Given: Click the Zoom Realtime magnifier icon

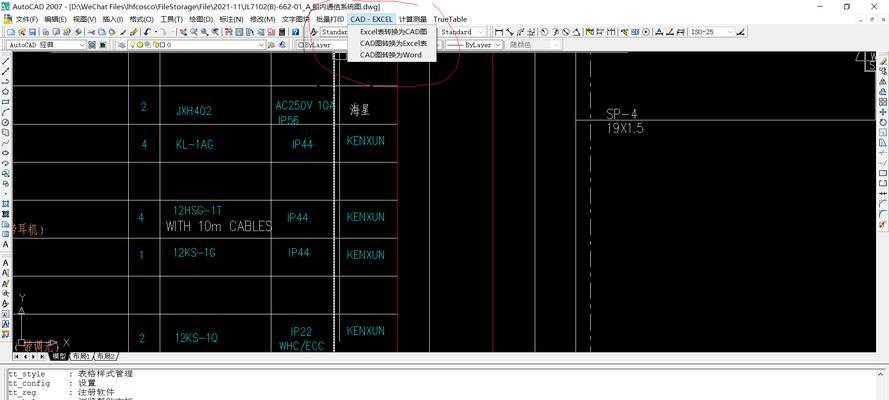Looking at the screenshot, I should point(194,32).
